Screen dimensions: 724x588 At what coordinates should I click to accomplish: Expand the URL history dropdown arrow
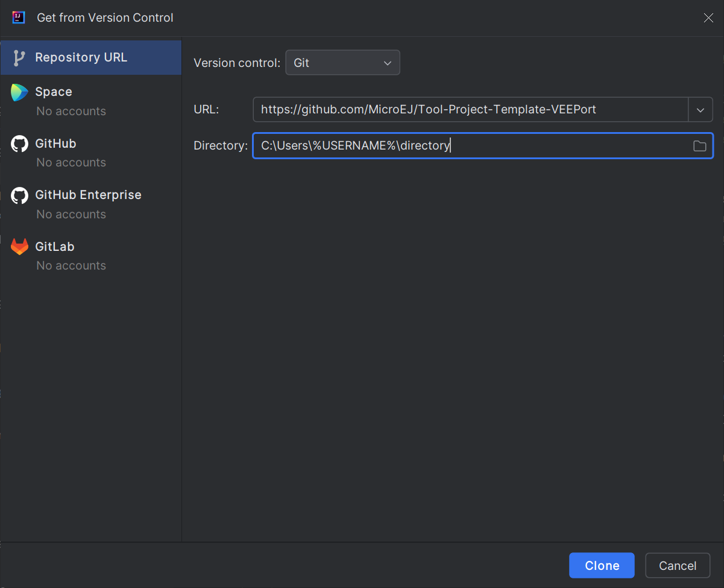[700, 110]
